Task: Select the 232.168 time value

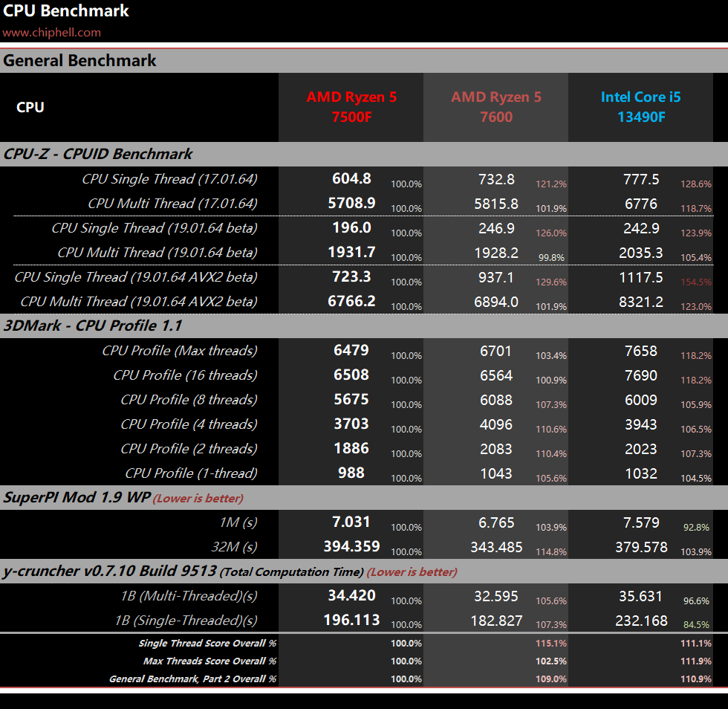Action: coord(640,621)
